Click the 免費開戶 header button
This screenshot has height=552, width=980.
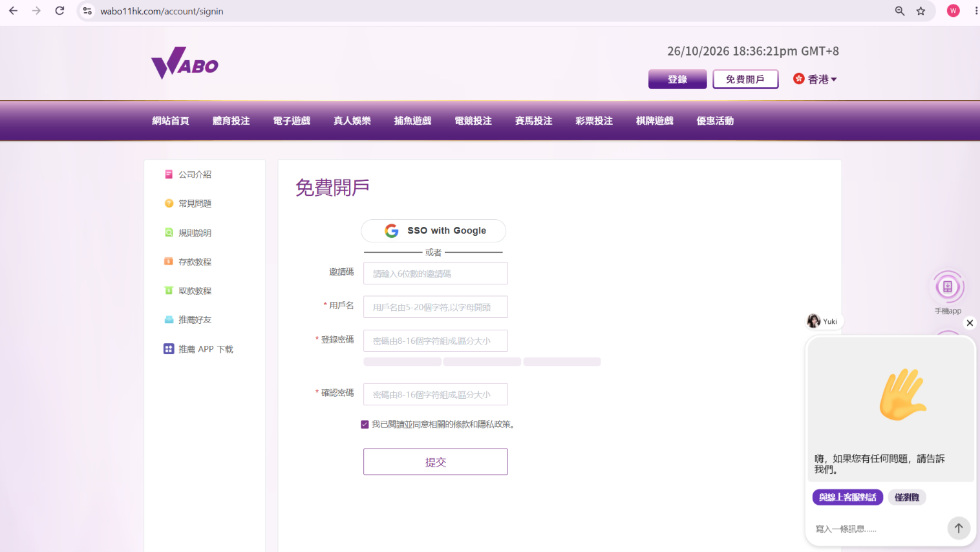click(745, 80)
